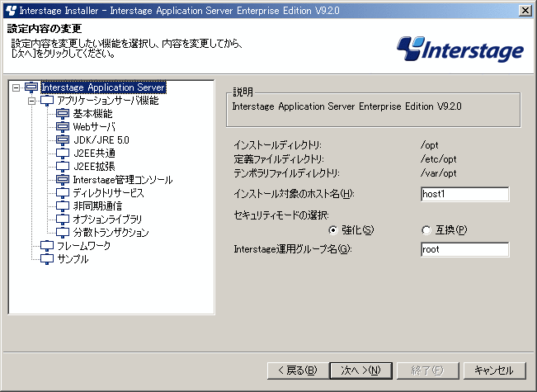Screen dimensions: 537x392
Task: Select the 分散トランザクション tree label
Action: 111,233
